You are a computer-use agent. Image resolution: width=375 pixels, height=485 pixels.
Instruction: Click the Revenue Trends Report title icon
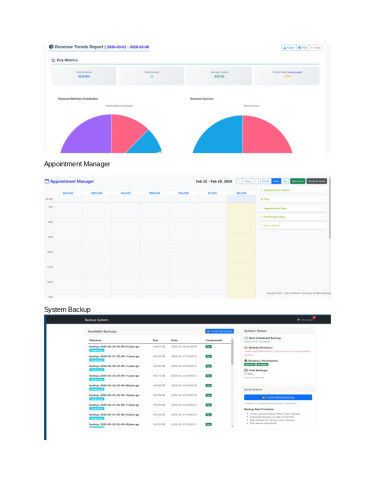pos(51,47)
